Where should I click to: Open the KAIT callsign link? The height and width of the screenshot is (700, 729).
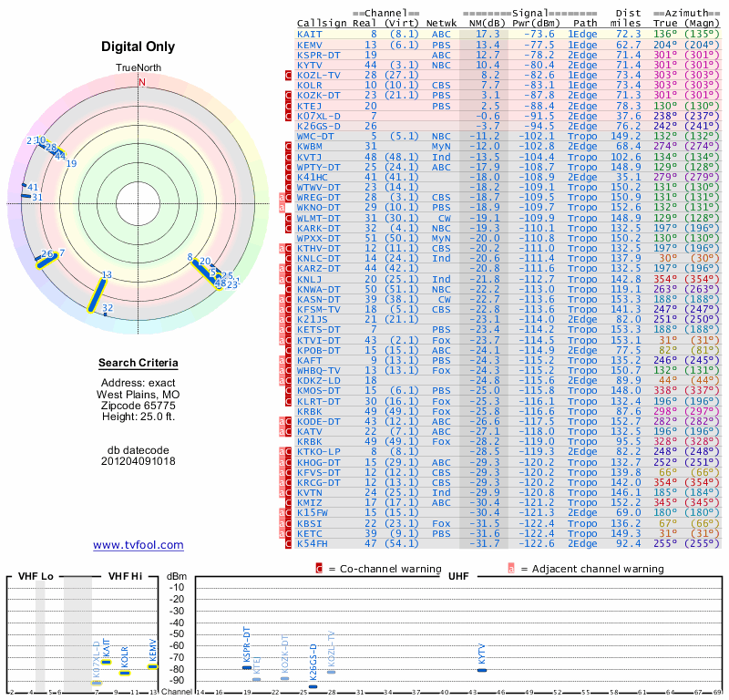pyautogui.click(x=309, y=34)
